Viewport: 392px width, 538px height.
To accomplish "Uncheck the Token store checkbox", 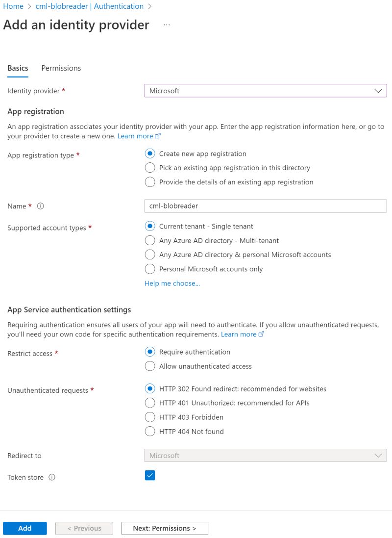I will (149, 475).
